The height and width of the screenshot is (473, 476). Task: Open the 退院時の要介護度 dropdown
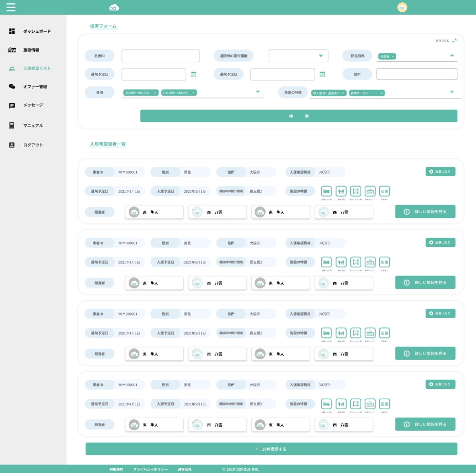tap(298, 56)
